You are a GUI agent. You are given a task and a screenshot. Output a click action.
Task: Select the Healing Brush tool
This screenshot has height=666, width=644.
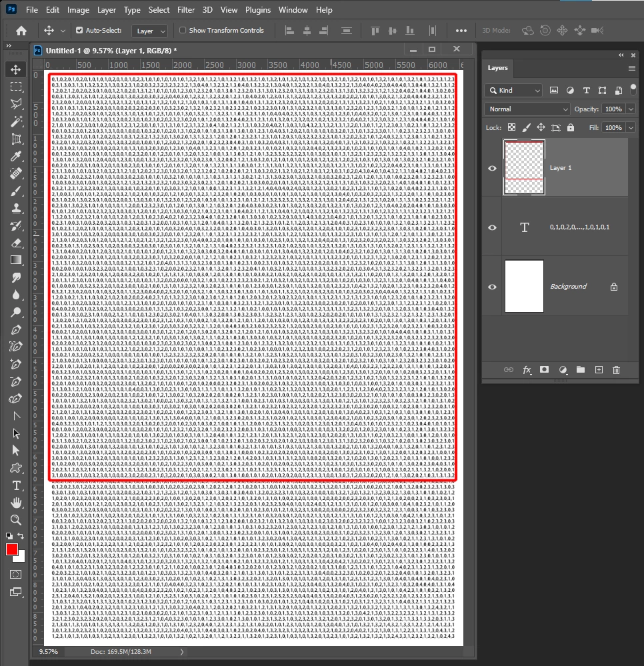click(16, 173)
